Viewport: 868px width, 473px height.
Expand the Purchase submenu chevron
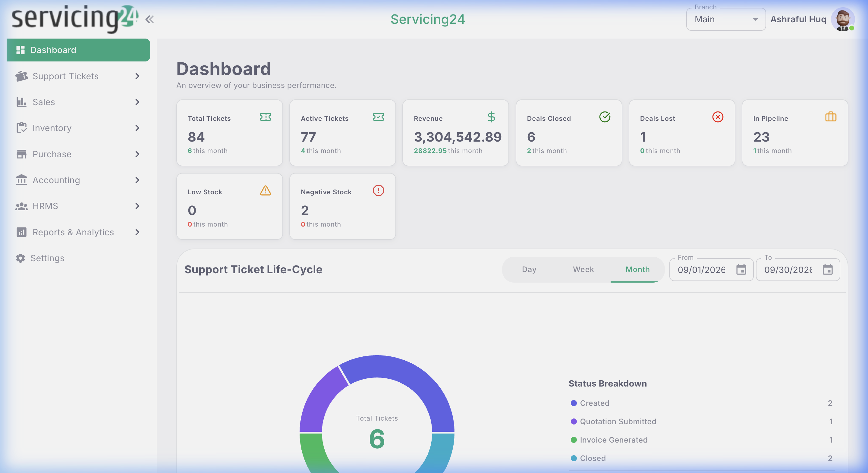(x=137, y=154)
